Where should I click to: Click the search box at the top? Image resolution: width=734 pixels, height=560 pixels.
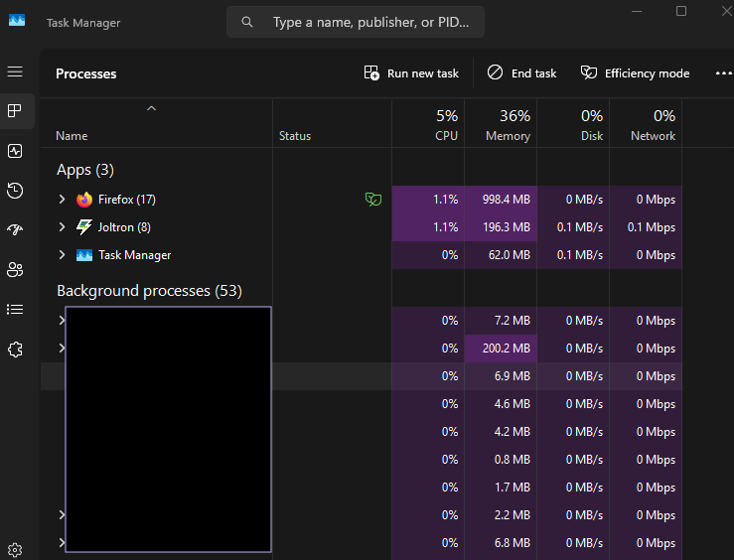(x=356, y=22)
